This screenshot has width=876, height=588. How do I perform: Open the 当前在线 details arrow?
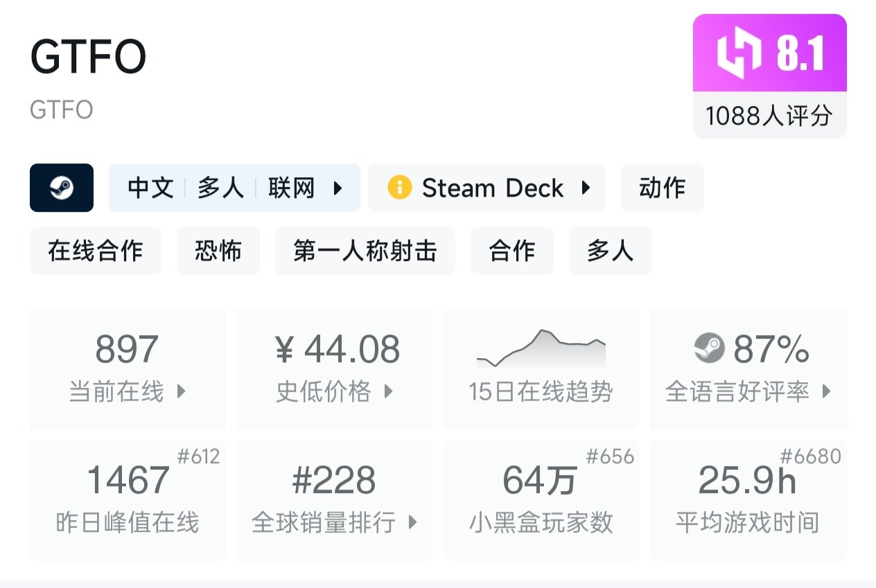click(x=182, y=391)
